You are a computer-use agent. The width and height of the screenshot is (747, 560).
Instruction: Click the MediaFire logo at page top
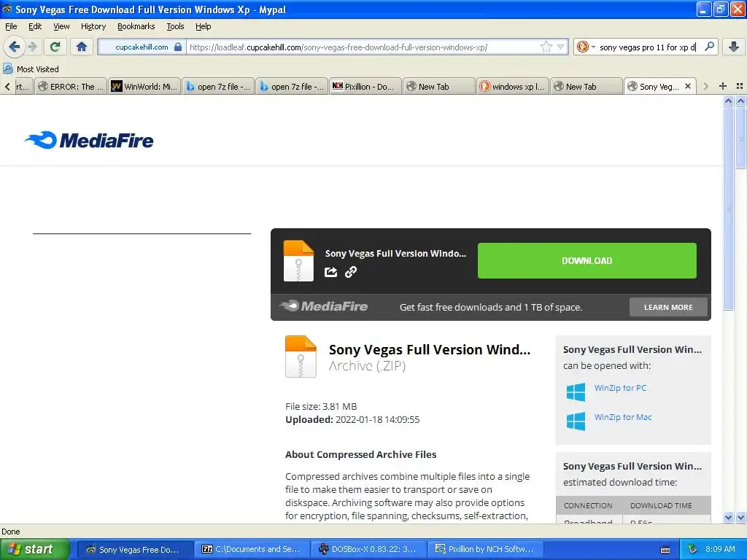coord(89,140)
